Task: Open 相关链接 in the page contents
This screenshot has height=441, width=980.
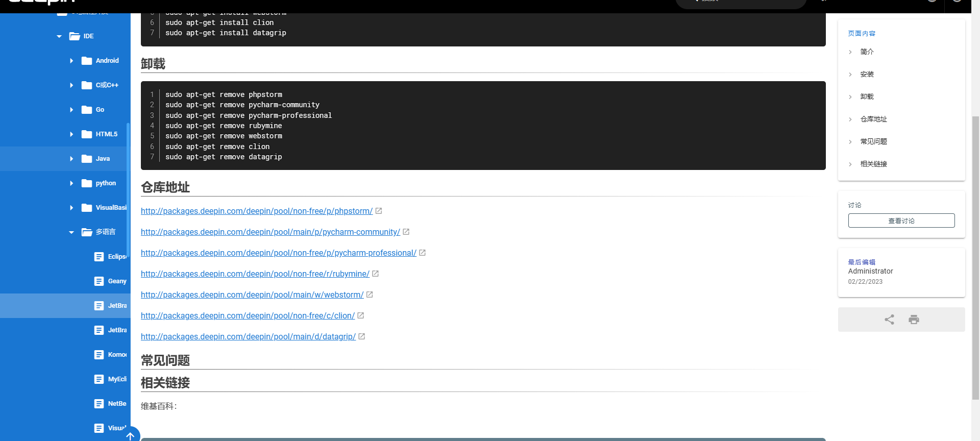Action: (873, 164)
